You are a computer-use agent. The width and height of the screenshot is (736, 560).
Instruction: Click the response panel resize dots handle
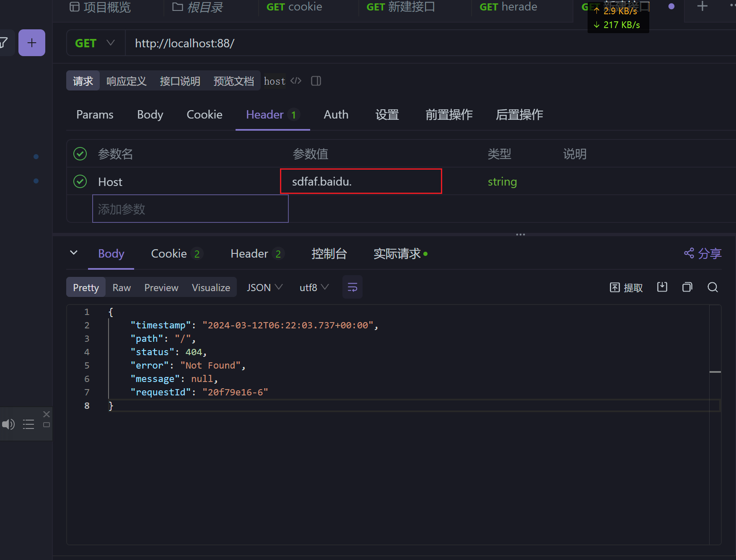pos(521,235)
